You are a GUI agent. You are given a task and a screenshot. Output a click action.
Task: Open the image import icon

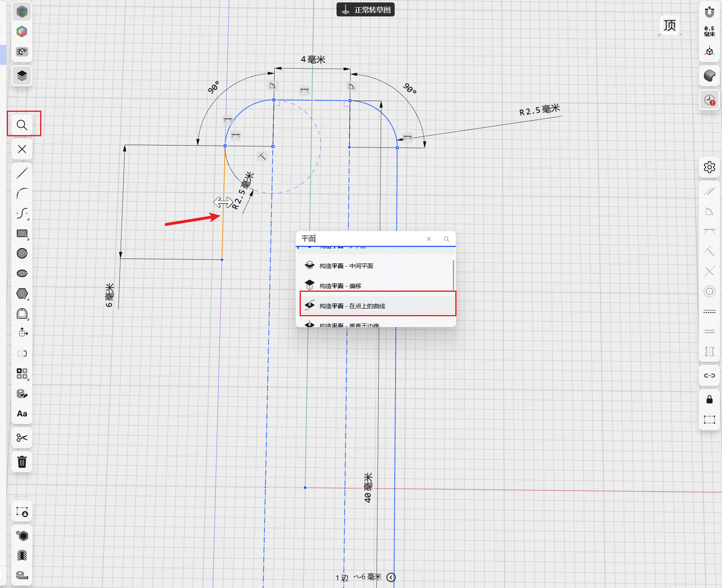tap(22, 52)
